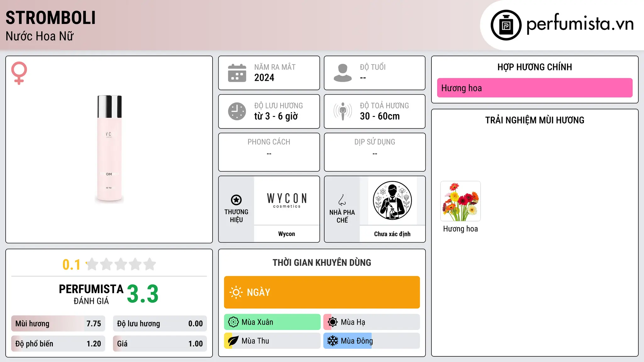Click the Dịp sử dụng card heading
The width and height of the screenshot is (644, 362).
pyautogui.click(x=375, y=142)
